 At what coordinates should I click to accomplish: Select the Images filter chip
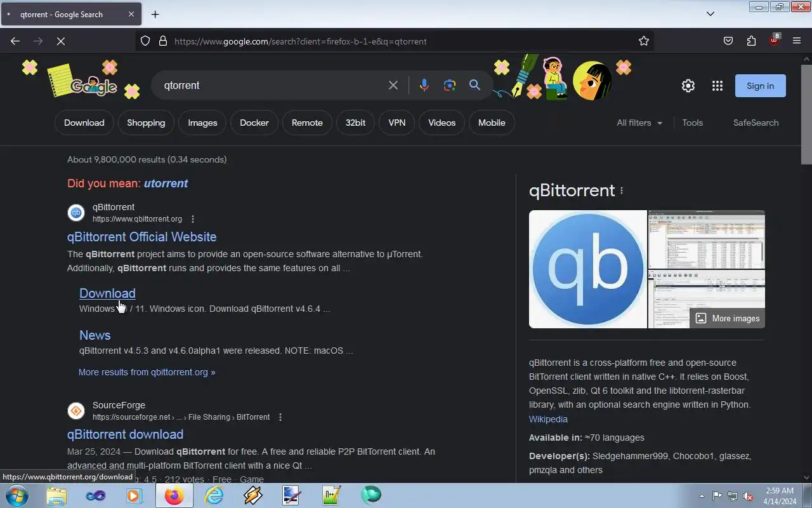[202, 123]
